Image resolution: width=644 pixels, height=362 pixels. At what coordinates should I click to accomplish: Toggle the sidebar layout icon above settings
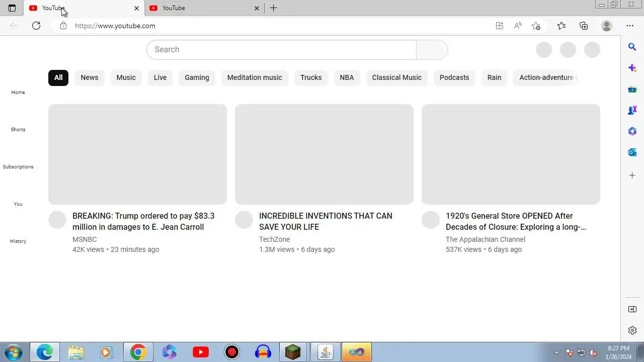[x=632, y=309]
